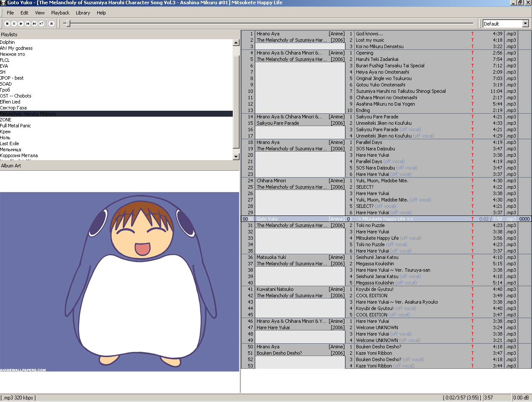
Task: Select the ZONE playlist
Action: [x=116, y=120]
